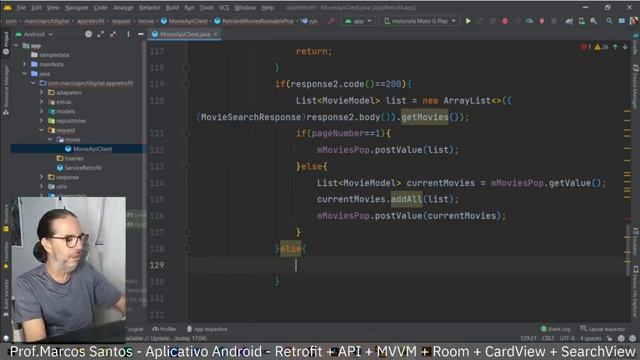Expand the manifests folder
The image size is (640, 360).
(24, 64)
